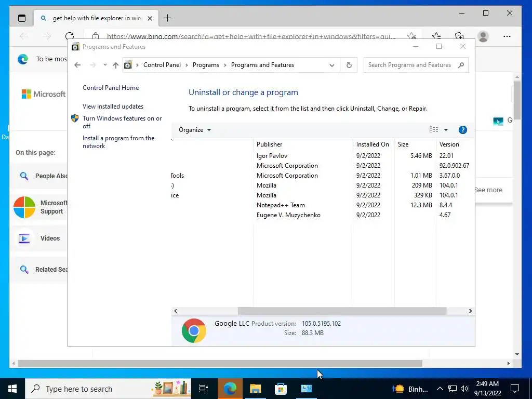532x399 pixels.
Task: Open Edge Collections icon
Action: coord(459,36)
